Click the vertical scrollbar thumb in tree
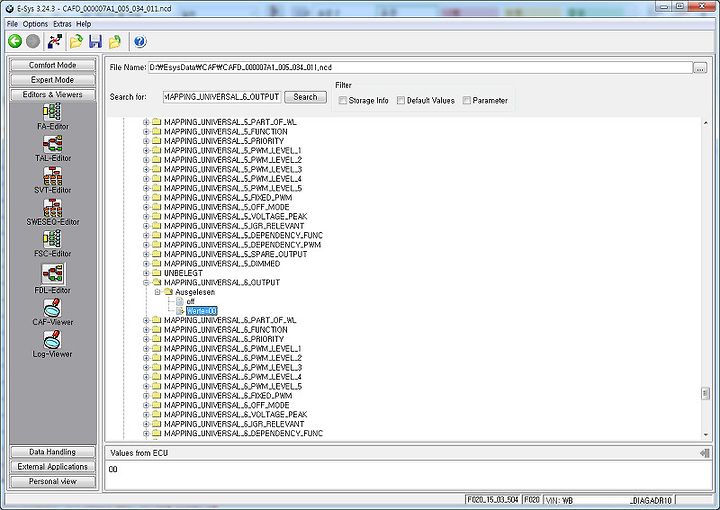This screenshot has height=510, width=720. [x=705, y=393]
